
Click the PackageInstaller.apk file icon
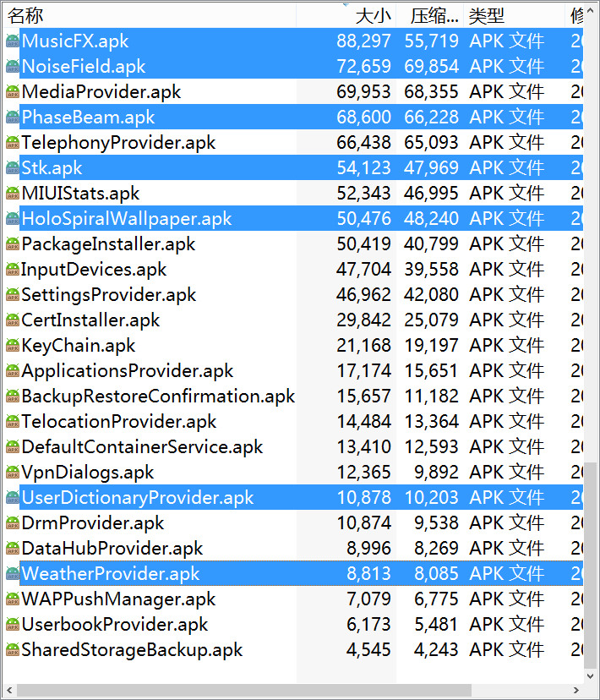13,244
